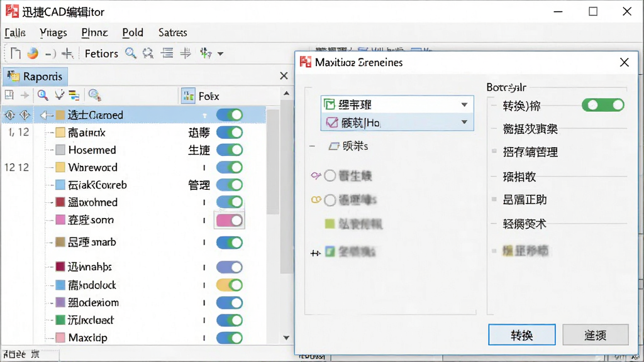This screenshot has height=362, width=644.
Task: Toggle the switch on the Maxcldp row
Action: pyautogui.click(x=230, y=337)
